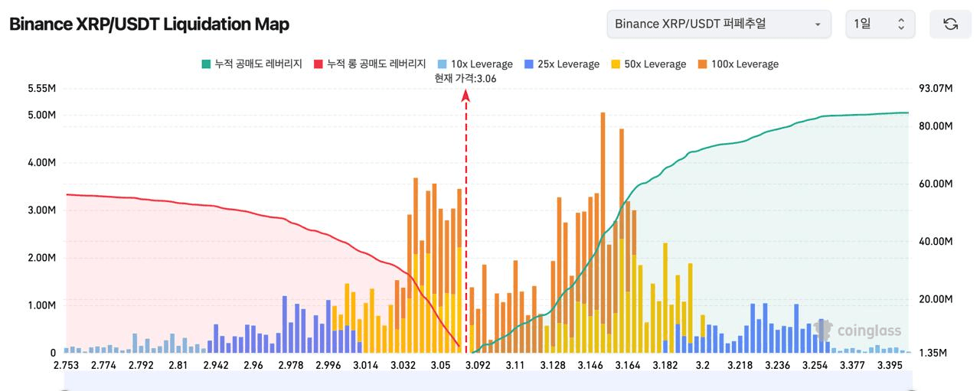
Task: Click the 2.774 price axis label
Action: (x=103, y=365)
